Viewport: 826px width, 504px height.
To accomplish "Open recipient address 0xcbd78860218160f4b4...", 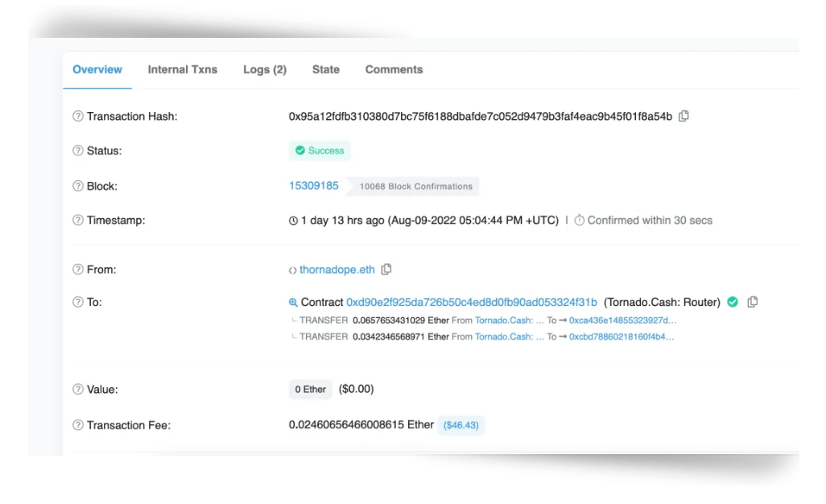I will pyautogui.click(x=622, y=337).
